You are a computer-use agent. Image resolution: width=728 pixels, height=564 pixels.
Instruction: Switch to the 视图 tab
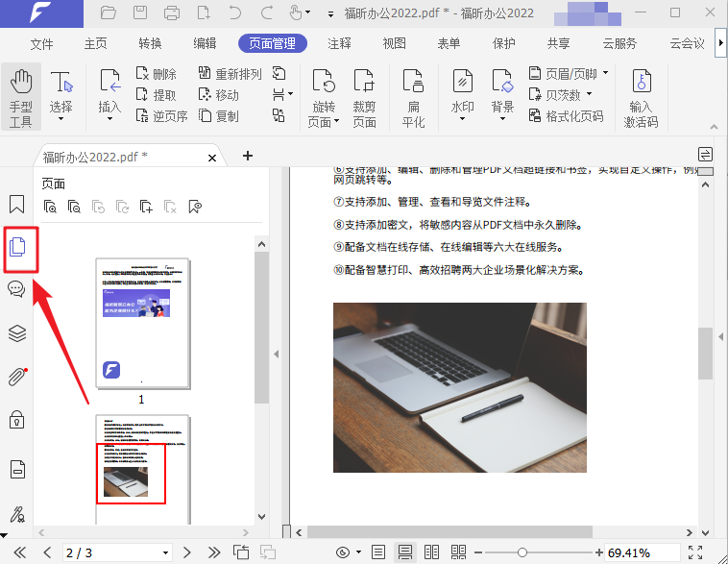394,43
